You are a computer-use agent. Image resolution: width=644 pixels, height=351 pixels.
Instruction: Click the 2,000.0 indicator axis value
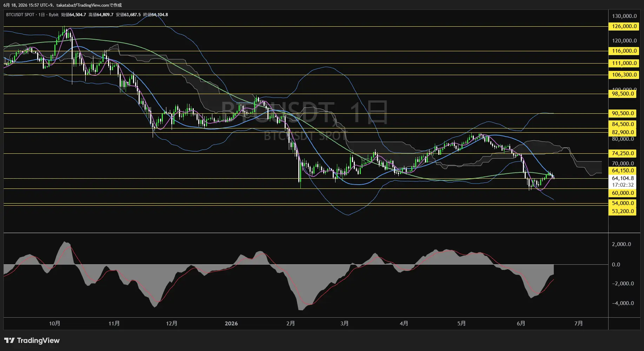(x=621, y=244)
